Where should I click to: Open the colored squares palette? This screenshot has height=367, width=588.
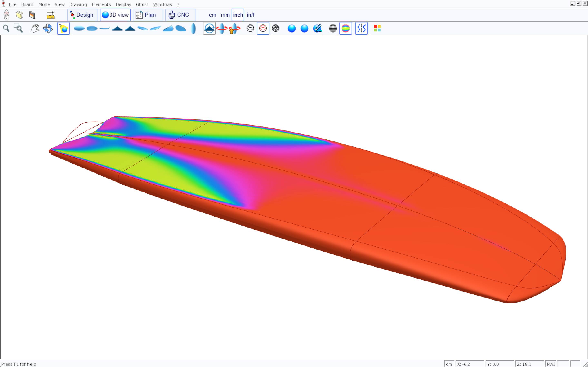point(377,28)
